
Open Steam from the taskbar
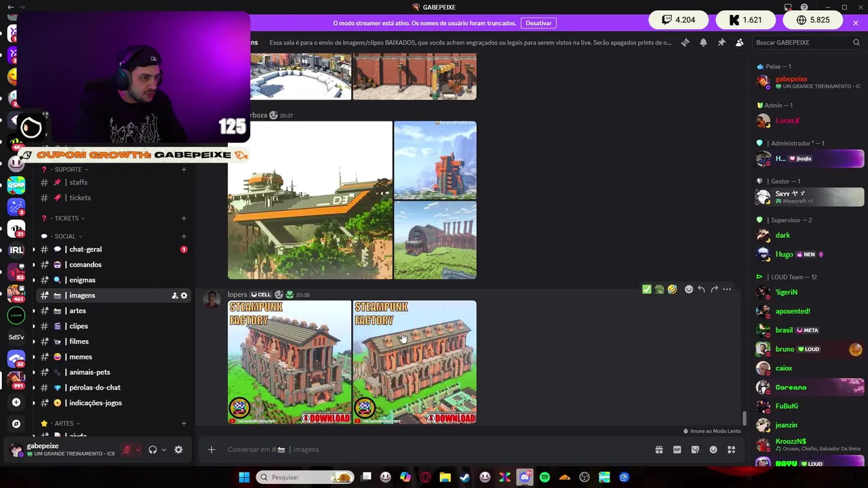click(465, 477)
